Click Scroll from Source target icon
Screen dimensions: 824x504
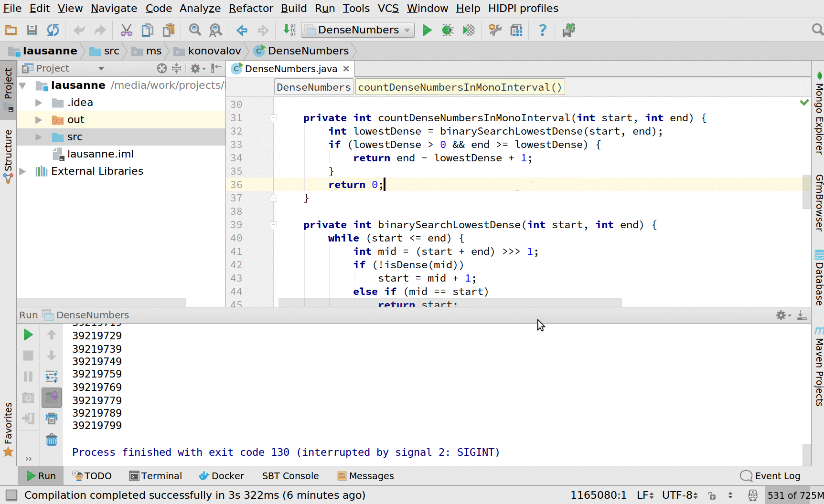(x=162, y=68)
